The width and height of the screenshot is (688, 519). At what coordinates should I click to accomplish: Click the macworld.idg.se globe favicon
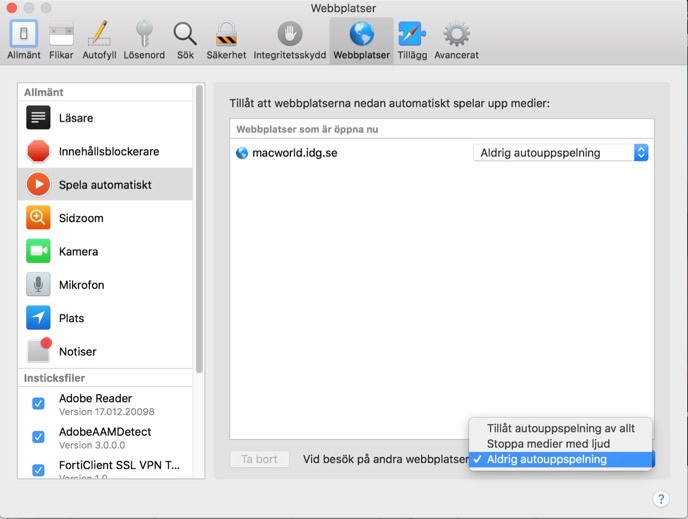point(242,153)
